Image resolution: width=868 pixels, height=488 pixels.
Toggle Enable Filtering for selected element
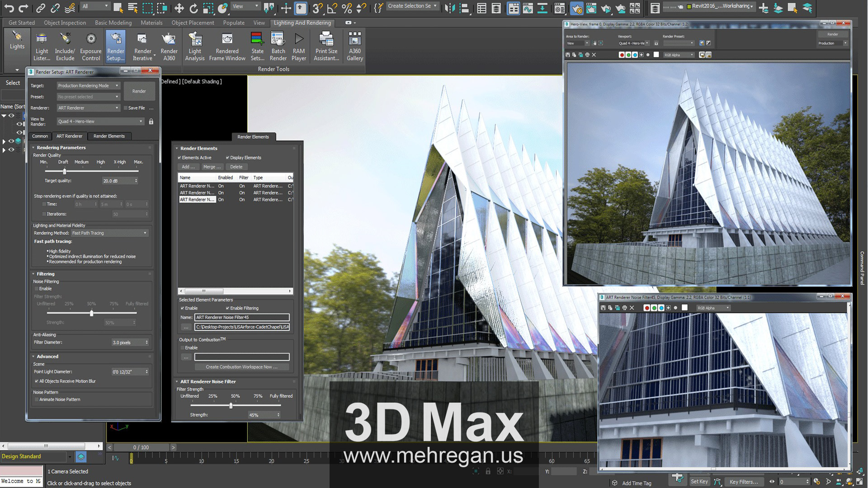click(227, 308)
